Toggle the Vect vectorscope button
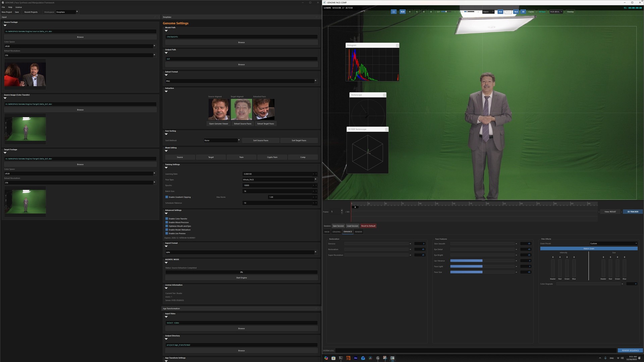Screen dimensions: 644x362 coord(516,12)
